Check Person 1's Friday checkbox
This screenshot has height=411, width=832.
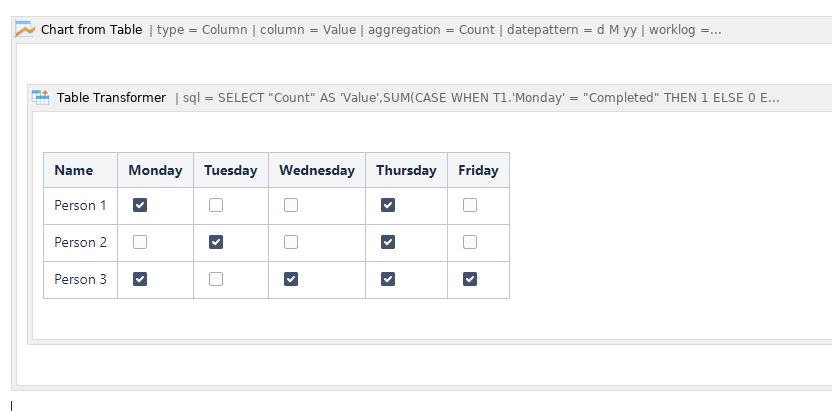(x=470, y=205)
